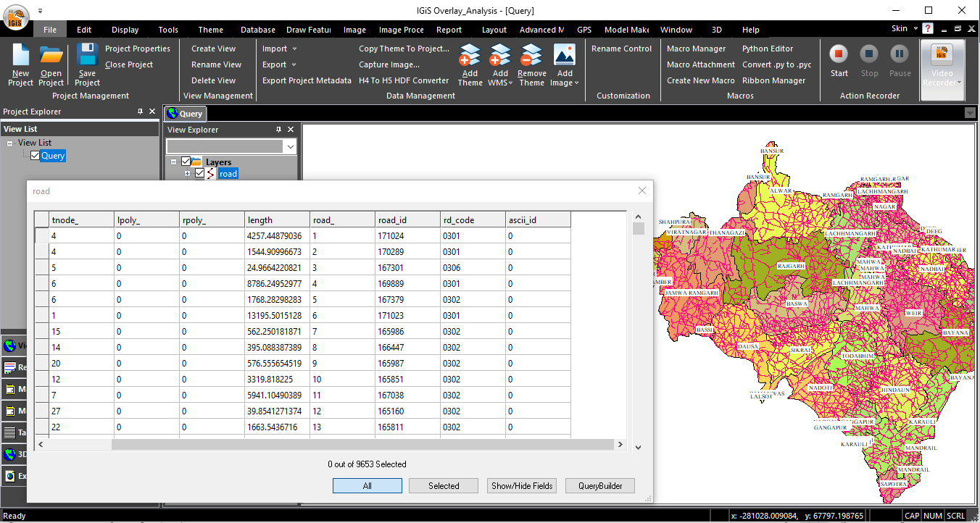
Task: Open the document tabs list dropdown arrow
Action: (970, 113)
